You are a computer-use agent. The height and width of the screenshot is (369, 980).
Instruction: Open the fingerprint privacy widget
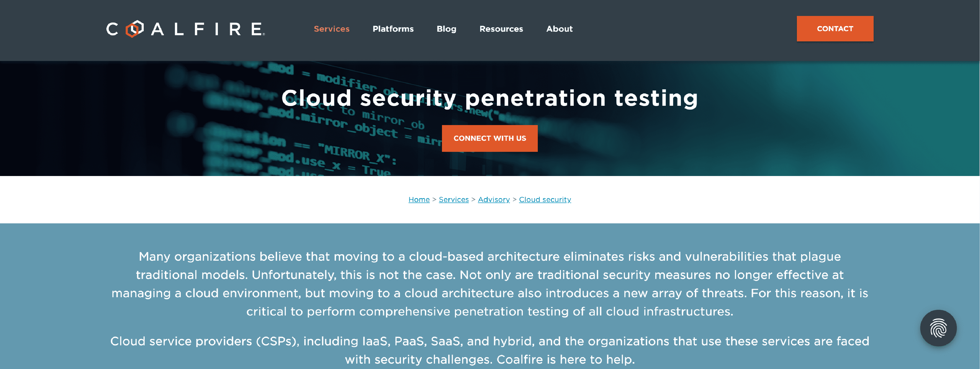click(938, 328)
